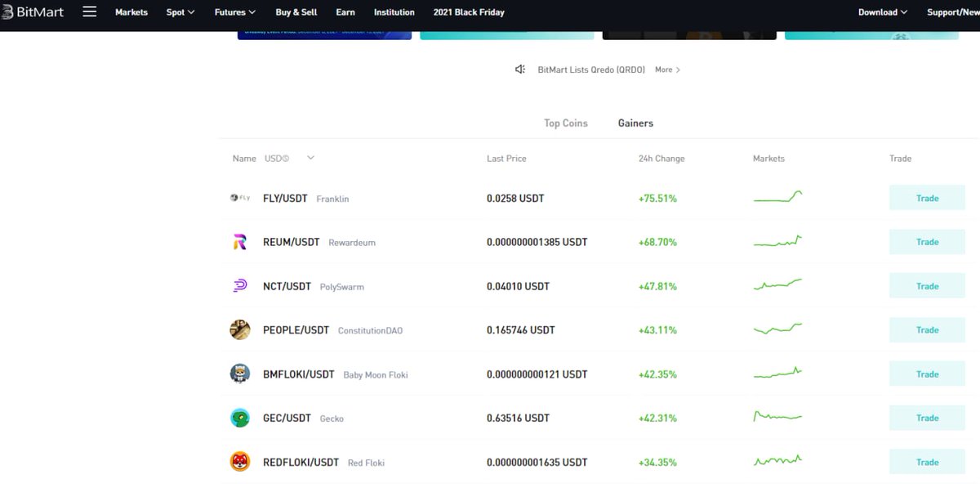Click the NCT/USDT pair name
The image size is (980, 497).
[287, 286]
